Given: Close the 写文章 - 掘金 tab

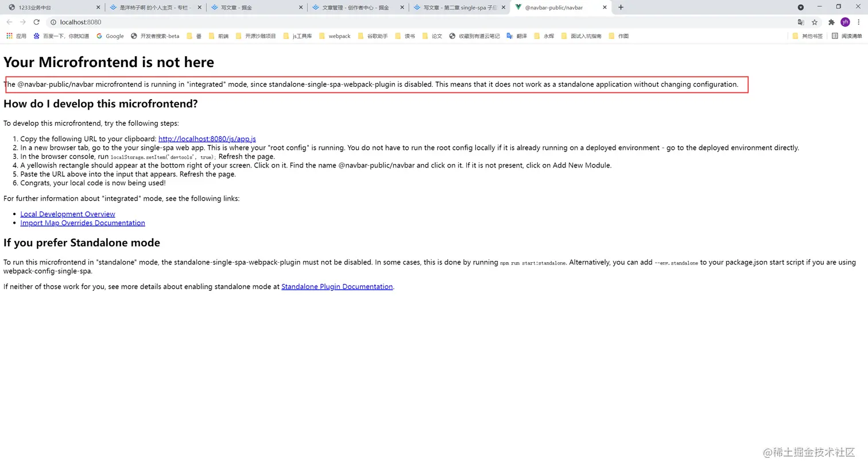Looking at the screenshot, I should (x=301, y=7).
